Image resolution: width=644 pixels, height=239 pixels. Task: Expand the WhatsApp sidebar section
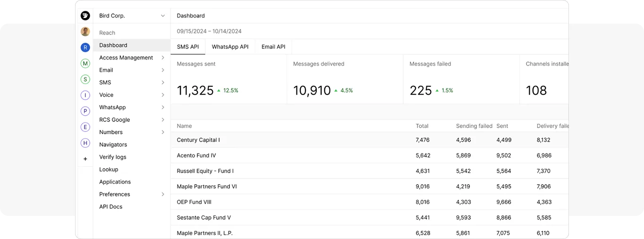tap(132, 107)
